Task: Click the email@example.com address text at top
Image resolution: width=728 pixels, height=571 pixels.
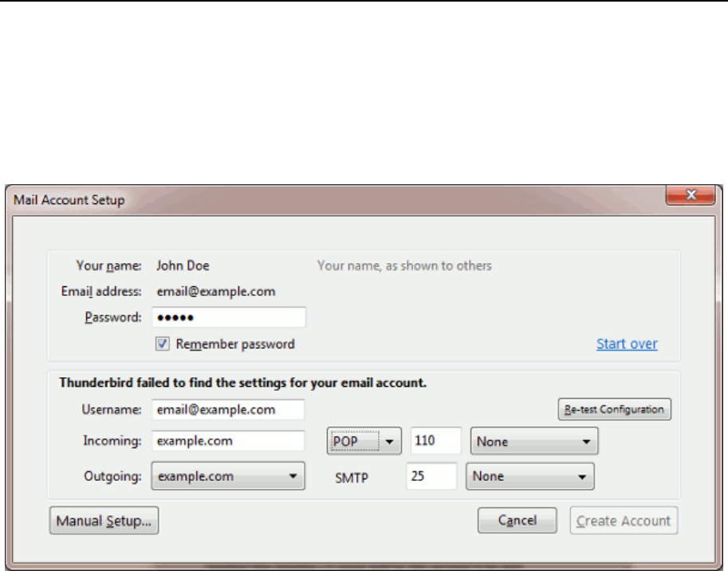Action: pyautogui.click(x=216, y=292)
